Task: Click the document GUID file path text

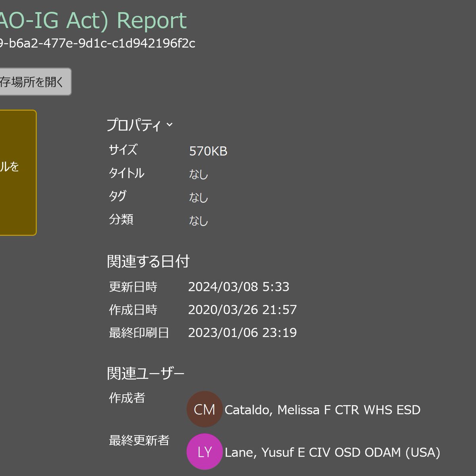Action: pyautogui.click(x=97, y=44)
